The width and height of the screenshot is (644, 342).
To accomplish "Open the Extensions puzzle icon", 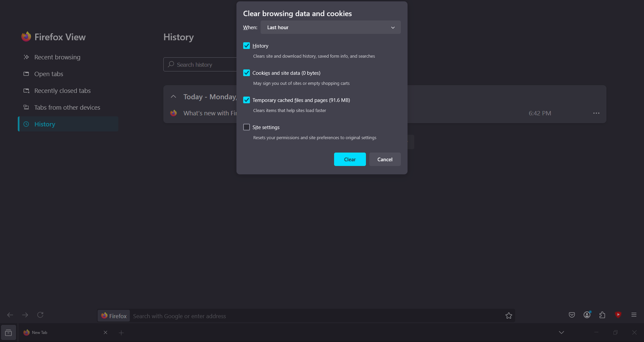I will 602,315.
